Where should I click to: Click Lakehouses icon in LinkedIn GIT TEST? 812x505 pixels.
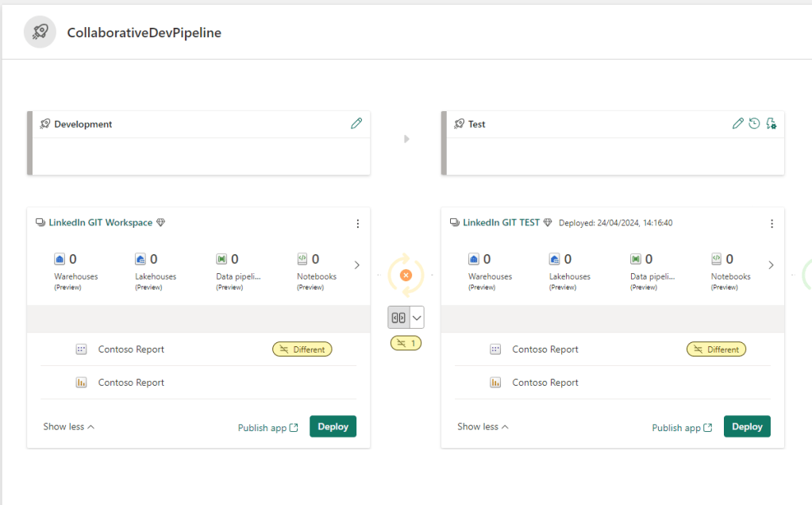[555, 259]
